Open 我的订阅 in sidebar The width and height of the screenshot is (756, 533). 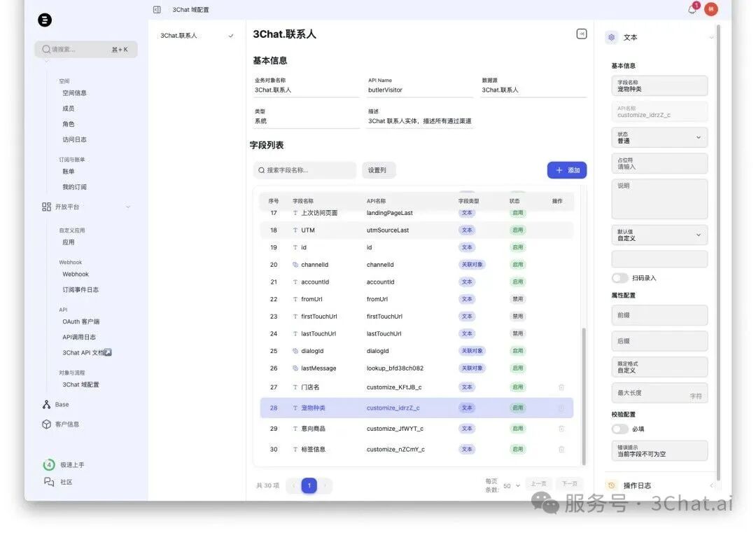[x=75, y=187]
